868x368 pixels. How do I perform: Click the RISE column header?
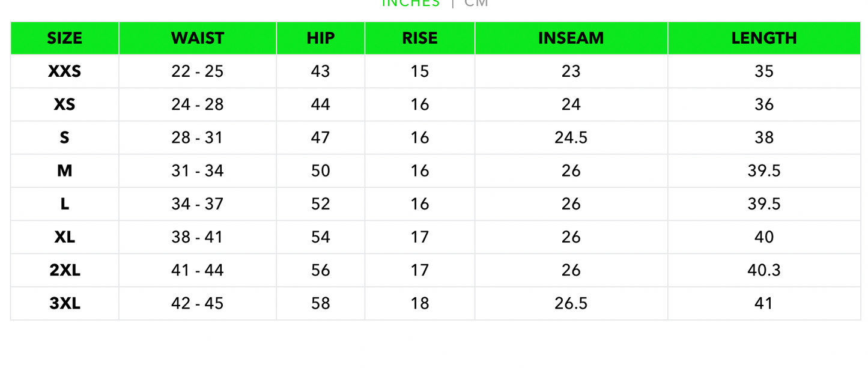point(419,38)
